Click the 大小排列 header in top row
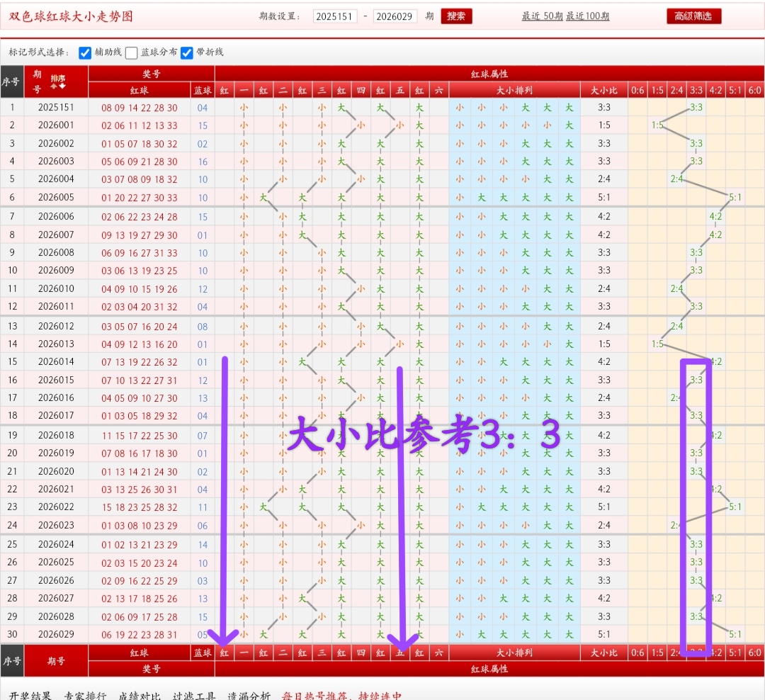The image size is (765, 700). [514, 90]
